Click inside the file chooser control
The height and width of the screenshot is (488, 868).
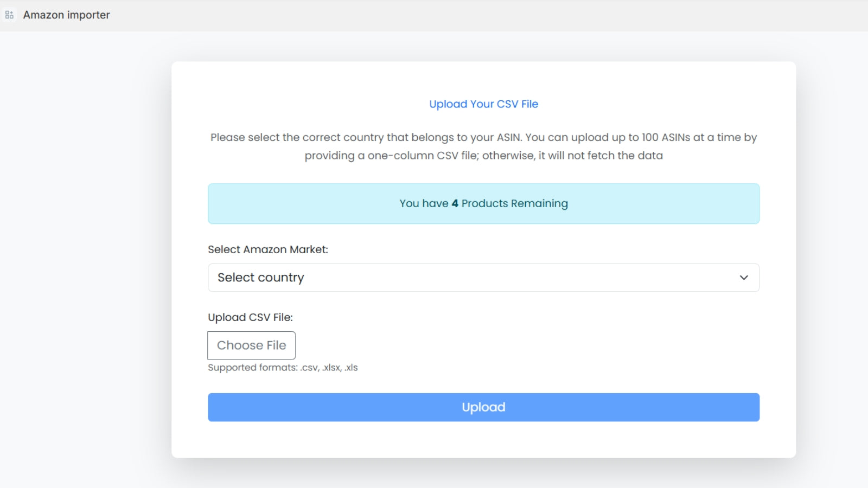click(251, 345)
